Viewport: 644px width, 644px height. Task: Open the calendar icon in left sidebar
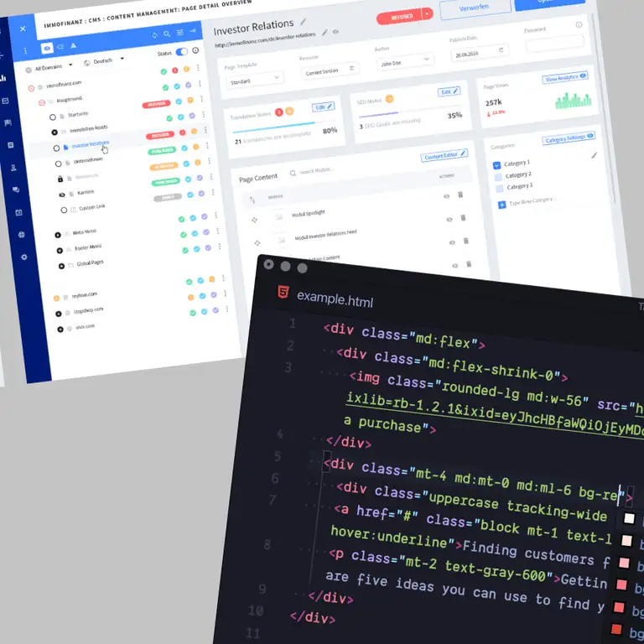[18, 212]
